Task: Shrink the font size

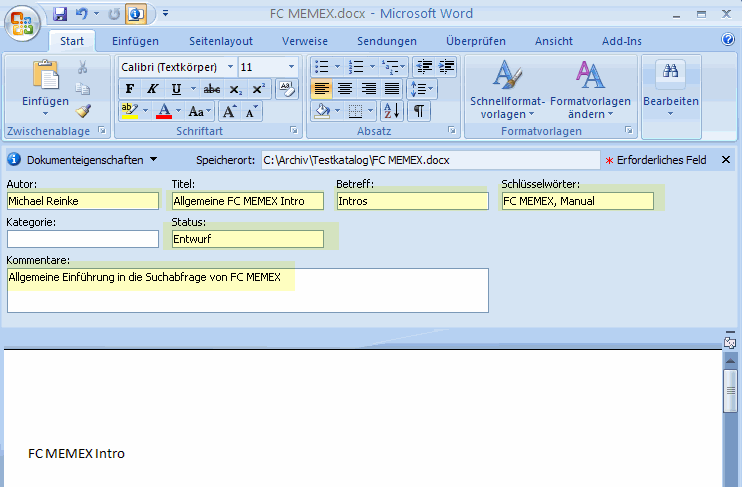Action: [251, 111]
